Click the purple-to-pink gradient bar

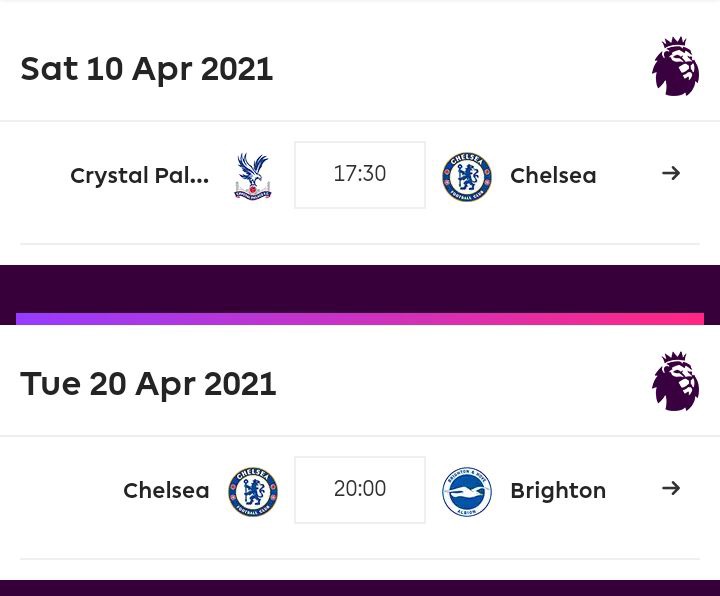point(360,319)
